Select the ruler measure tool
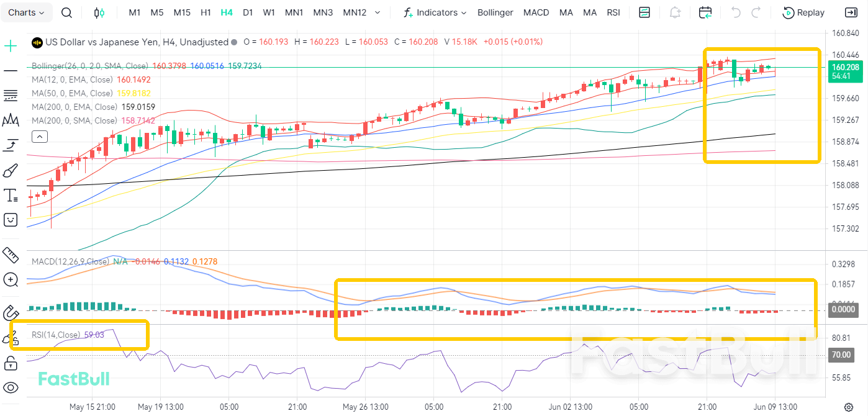This screenshot has height=416, width=868. [x=11, y=255]
